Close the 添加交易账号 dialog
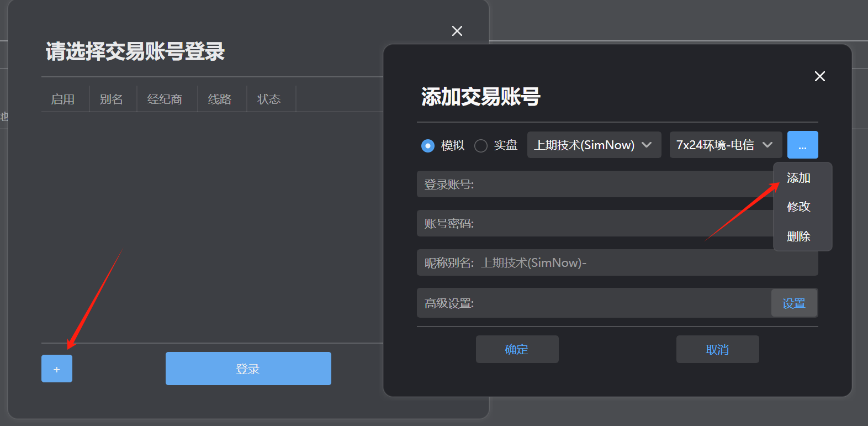This screenshot has height=426, width=868. (x=819, y=76)
